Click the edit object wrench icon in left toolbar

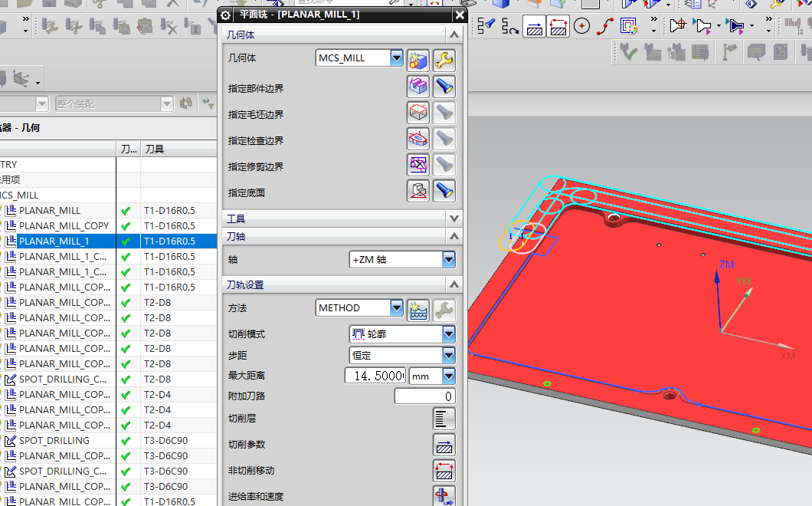[x=50, y=26]
